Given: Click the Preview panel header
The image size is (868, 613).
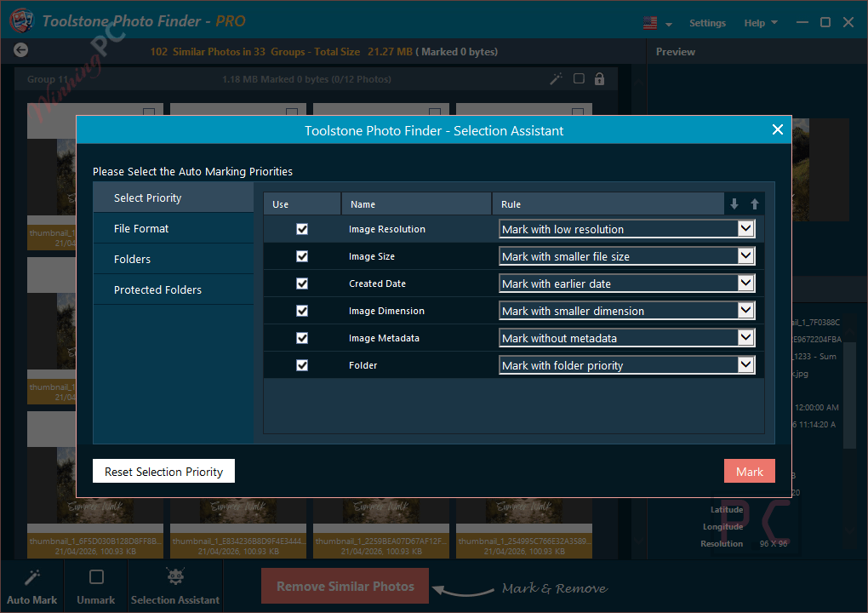Looking at the screenshot, I should point(676,51).
